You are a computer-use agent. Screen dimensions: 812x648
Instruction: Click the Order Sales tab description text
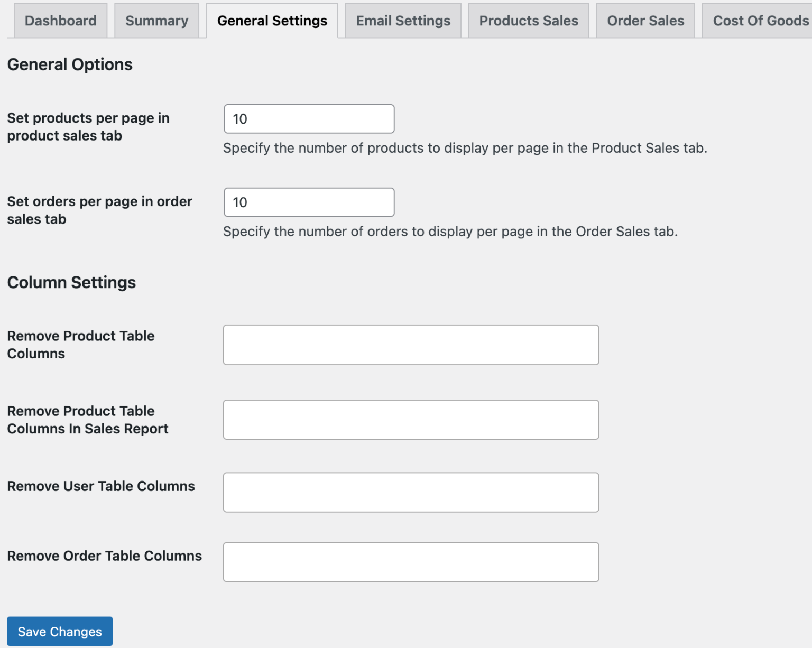pos(450,232)
